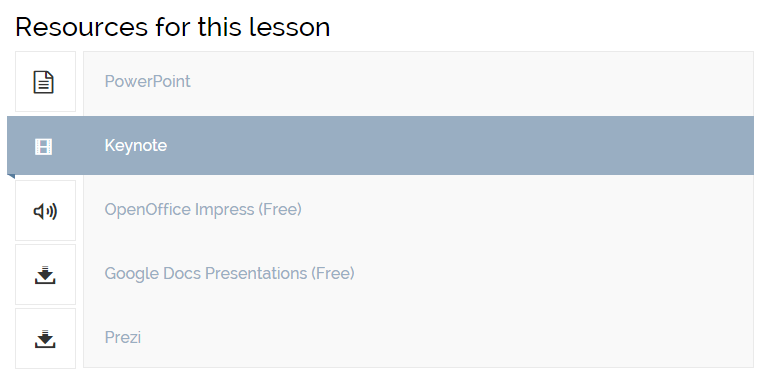Screen dimensions: 766x378
Task: Click the download icon beside Google Docs Presentations
Action: click(45, 275)
